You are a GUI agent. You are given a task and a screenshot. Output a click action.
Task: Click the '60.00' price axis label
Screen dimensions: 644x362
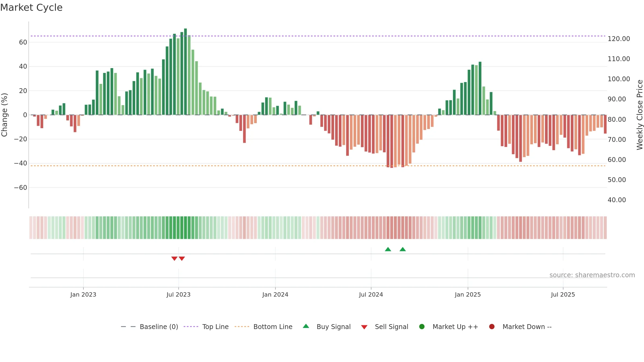(x=617, y=160)
